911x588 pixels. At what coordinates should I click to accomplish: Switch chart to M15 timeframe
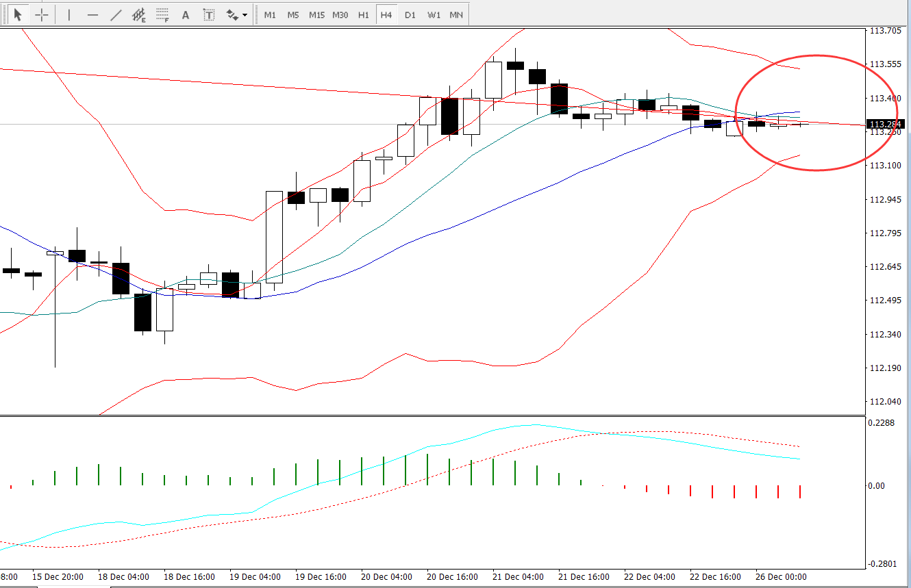coord(316,14)
